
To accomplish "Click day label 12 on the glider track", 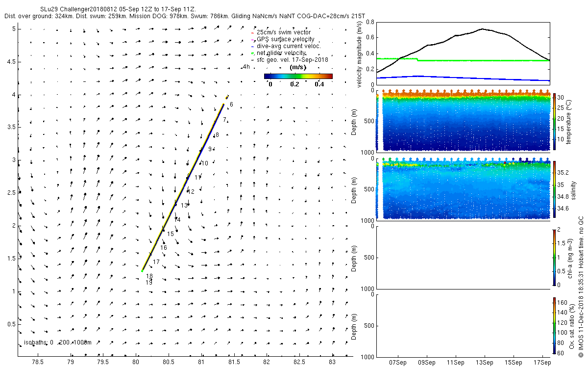I will (x=191, y=192).
